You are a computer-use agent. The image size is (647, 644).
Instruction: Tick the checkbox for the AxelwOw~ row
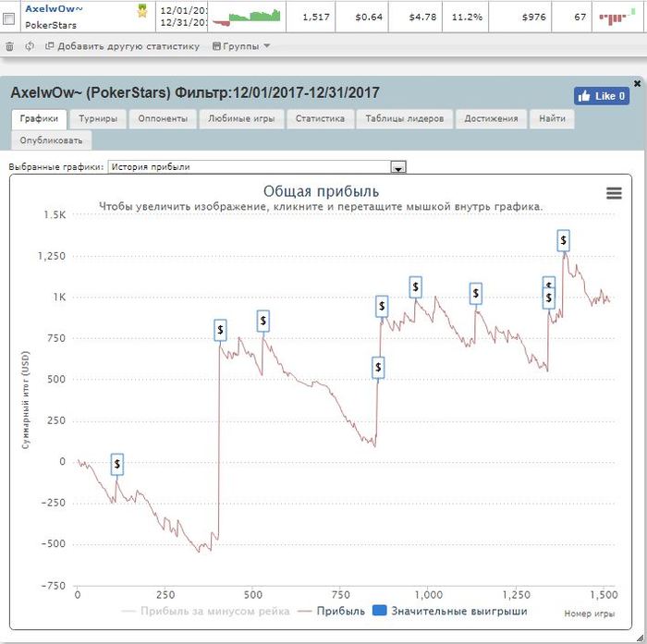(x=8, y=18)
